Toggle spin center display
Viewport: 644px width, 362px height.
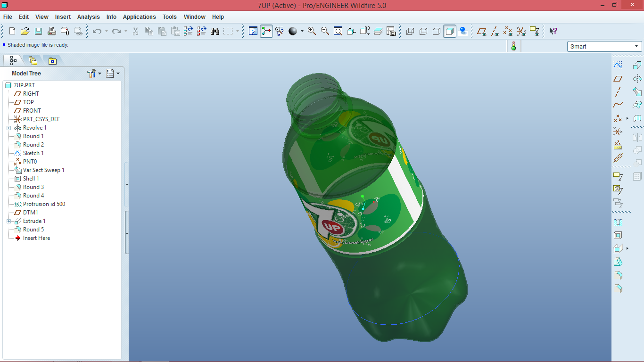(x=266, y=31)
